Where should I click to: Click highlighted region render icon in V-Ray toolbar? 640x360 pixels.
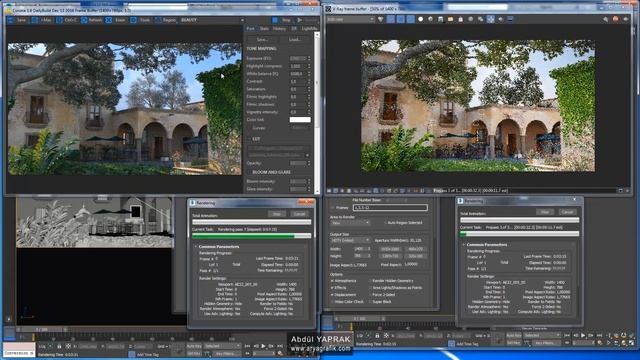tap(490, 19)
